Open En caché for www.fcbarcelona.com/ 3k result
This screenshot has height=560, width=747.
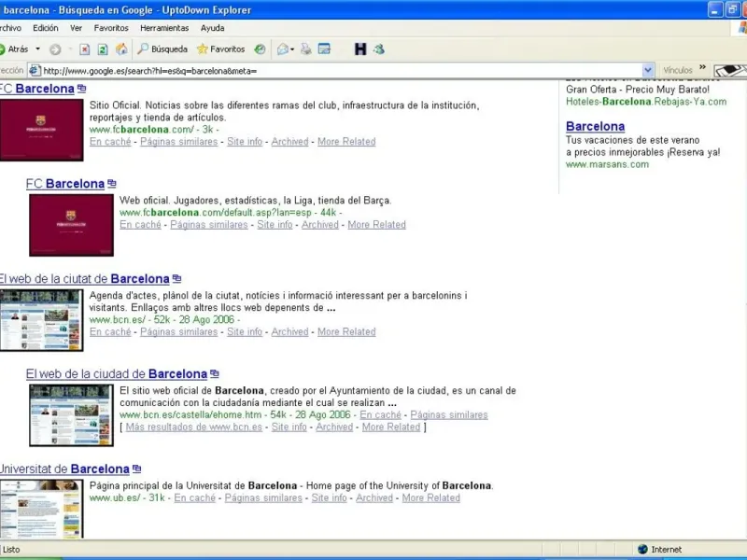(110, 142)
